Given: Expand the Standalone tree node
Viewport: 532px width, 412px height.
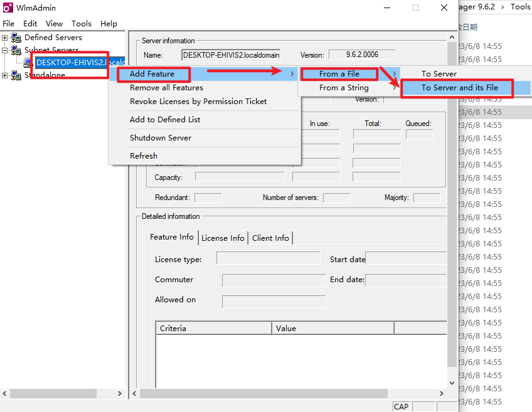Looking at the screenshot, I should point(5,75).
